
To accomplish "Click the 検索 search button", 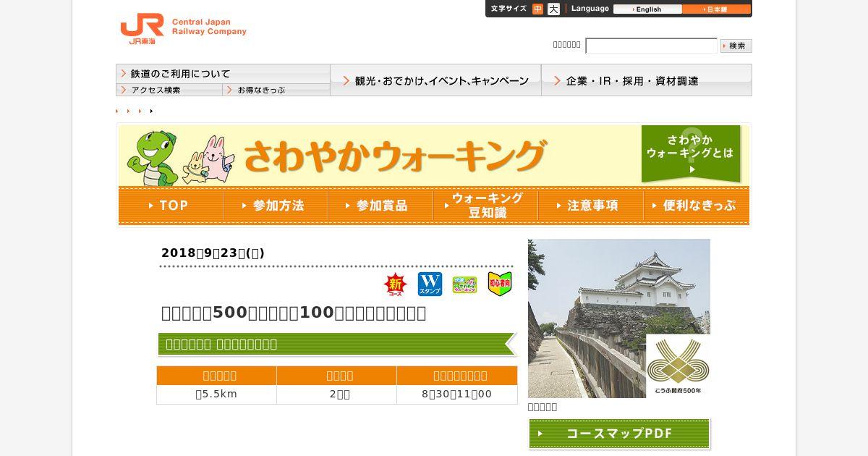I will click(x=736, y=46).
